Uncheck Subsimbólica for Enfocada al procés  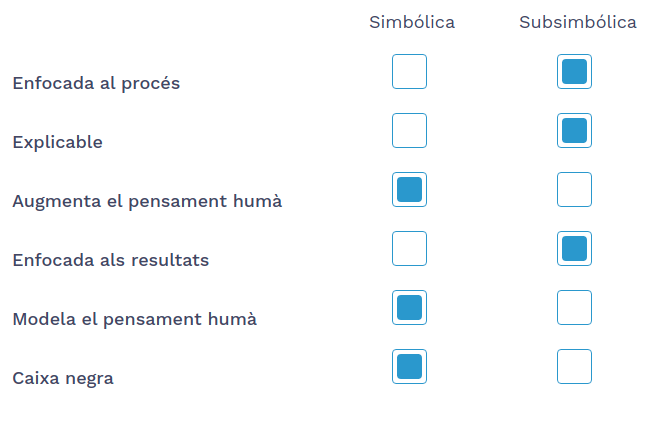coord(574,72)
